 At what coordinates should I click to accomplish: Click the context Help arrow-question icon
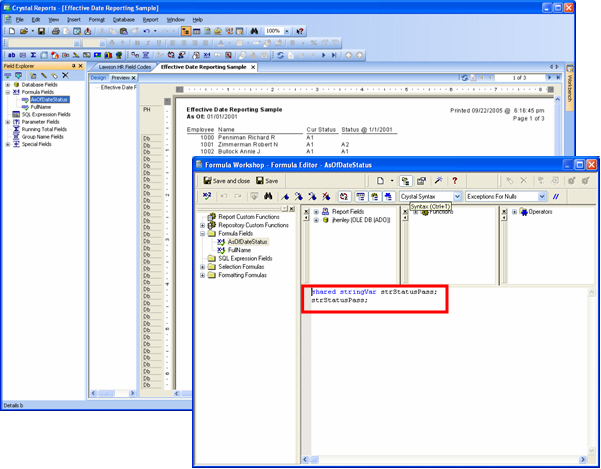point(300,31)
